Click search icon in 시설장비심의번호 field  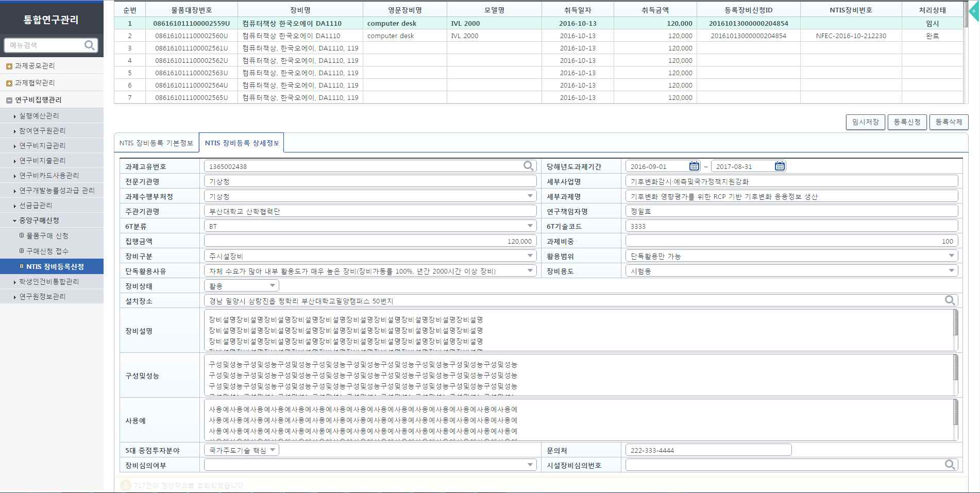(950, 465)
